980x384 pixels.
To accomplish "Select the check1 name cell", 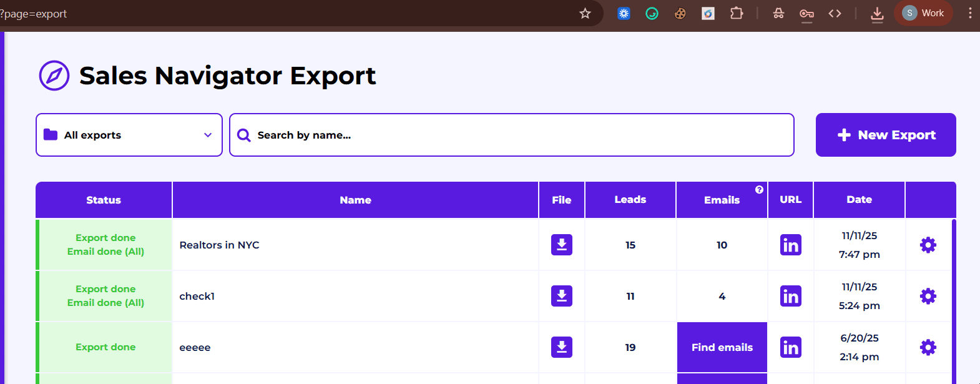I will 356,296.
